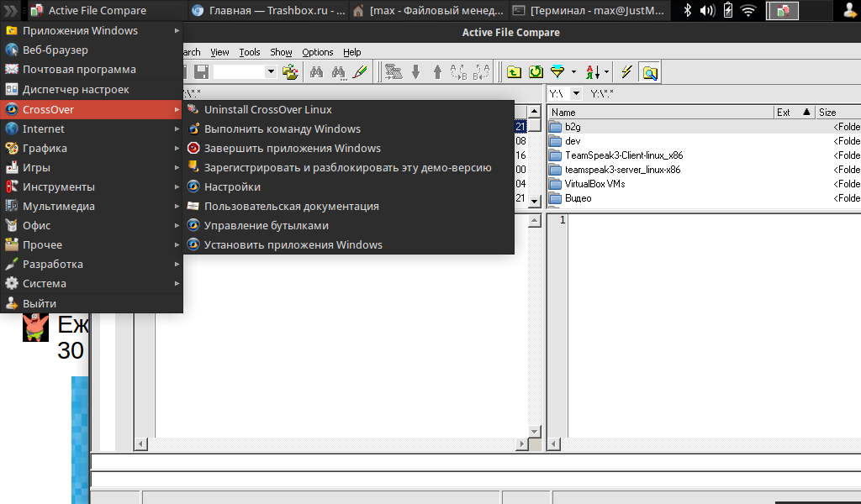Click the next difference down arrow
The width and height of the screenshot is (861, 504).
coord(415,72)
